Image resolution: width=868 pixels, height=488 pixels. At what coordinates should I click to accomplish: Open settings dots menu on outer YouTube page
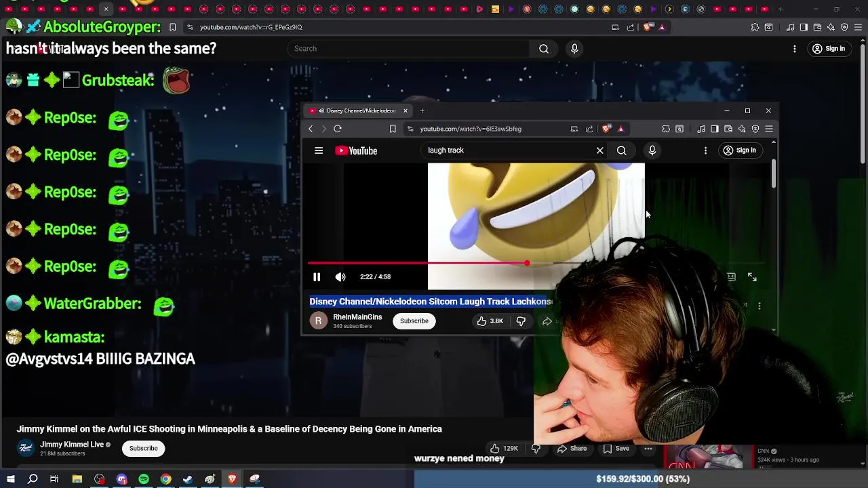795,49
